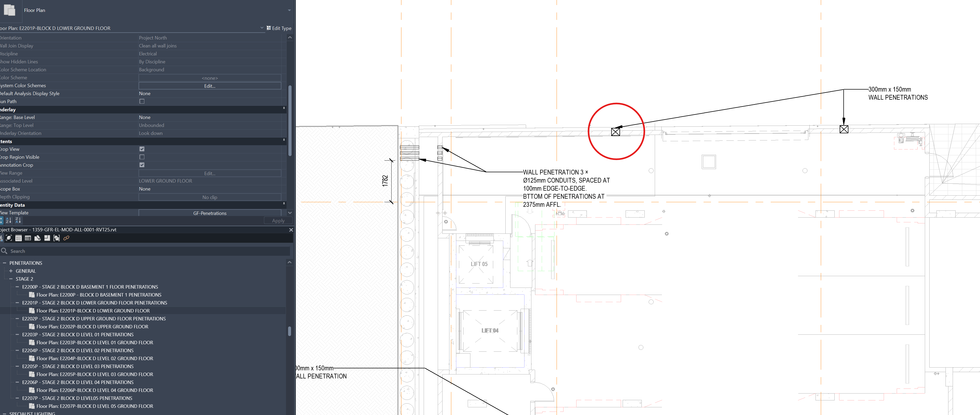980x415 pixels.
Task: Click the View Range Edit button
Action: click(210, 173)
